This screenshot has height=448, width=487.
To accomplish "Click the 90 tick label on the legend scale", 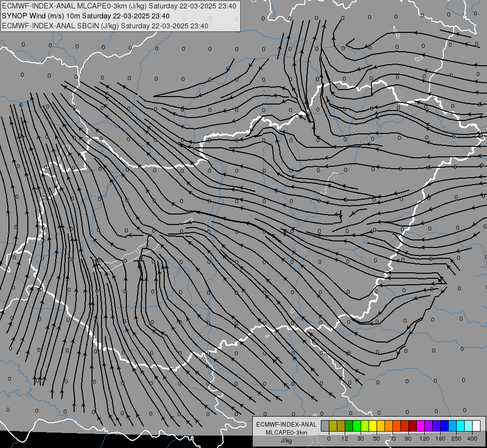I will 408,439.
